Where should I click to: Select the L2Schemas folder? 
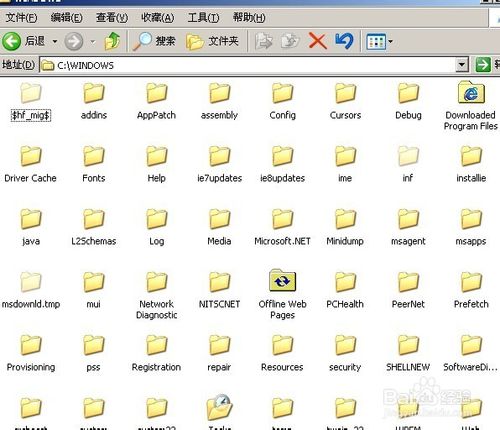[x=94, y=228]
